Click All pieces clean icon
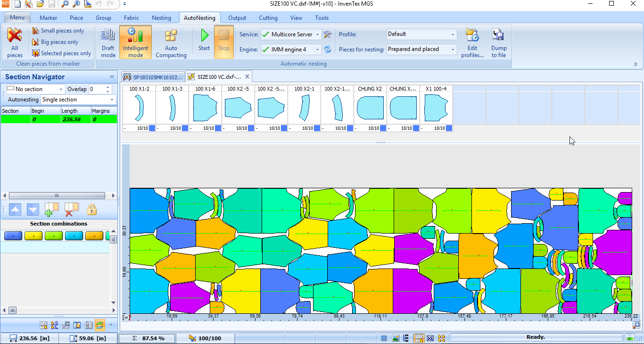644x344 pixels. coord(15,42)
